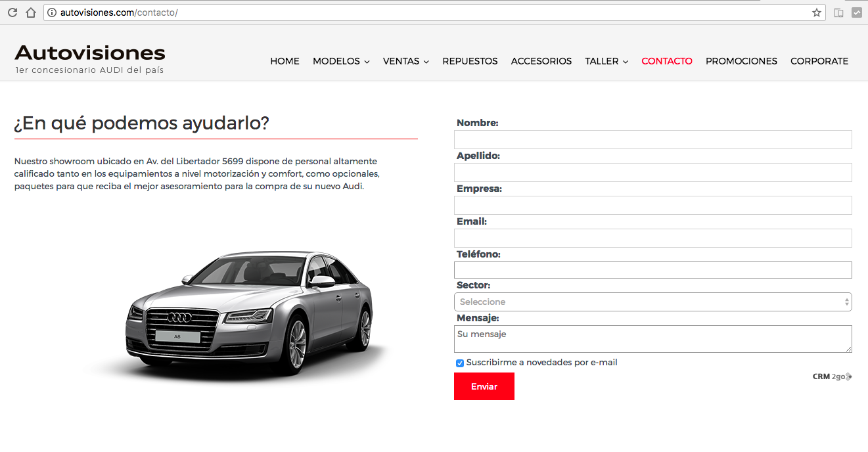The image size is (868, 452).
Task: Expand the VENTAS dropdown menu
Action: click(x=406, y=61)
